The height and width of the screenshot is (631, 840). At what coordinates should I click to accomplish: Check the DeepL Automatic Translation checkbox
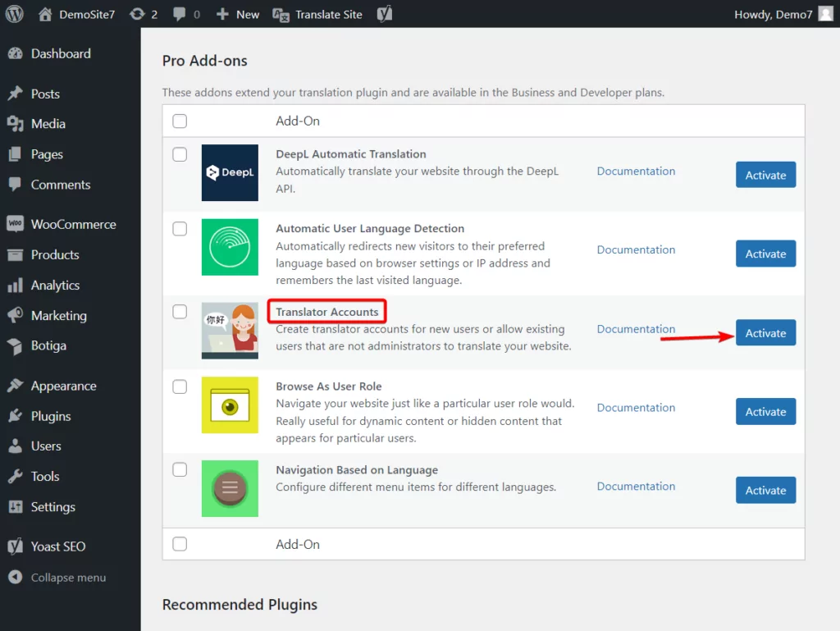[x=180, y=154]
